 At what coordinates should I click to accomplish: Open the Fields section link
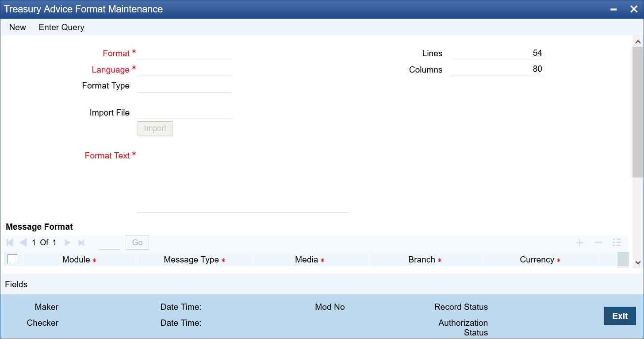[x=16, y=285]
